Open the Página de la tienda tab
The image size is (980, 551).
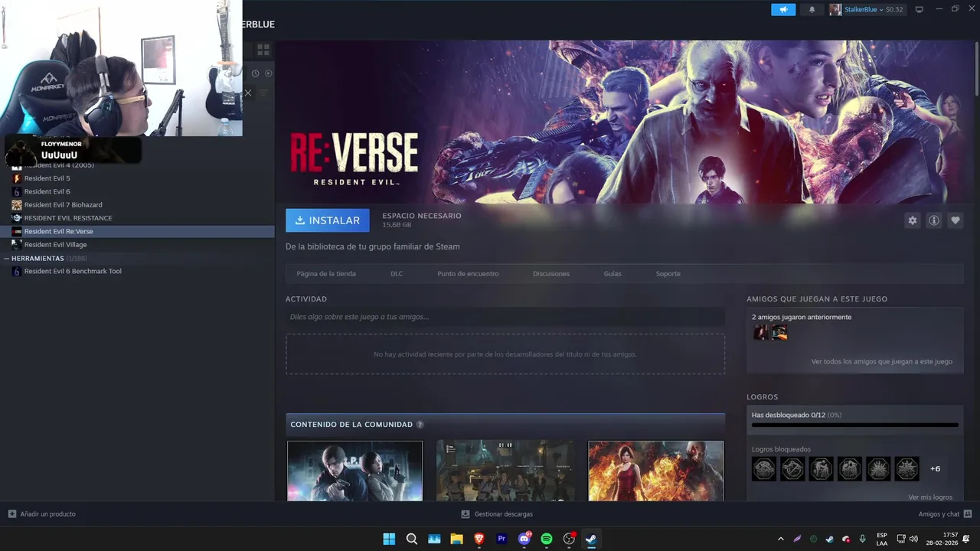326,274
